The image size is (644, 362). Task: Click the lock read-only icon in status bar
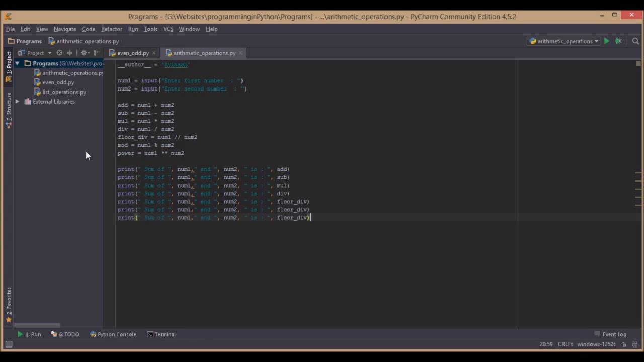tap(624, 344)
